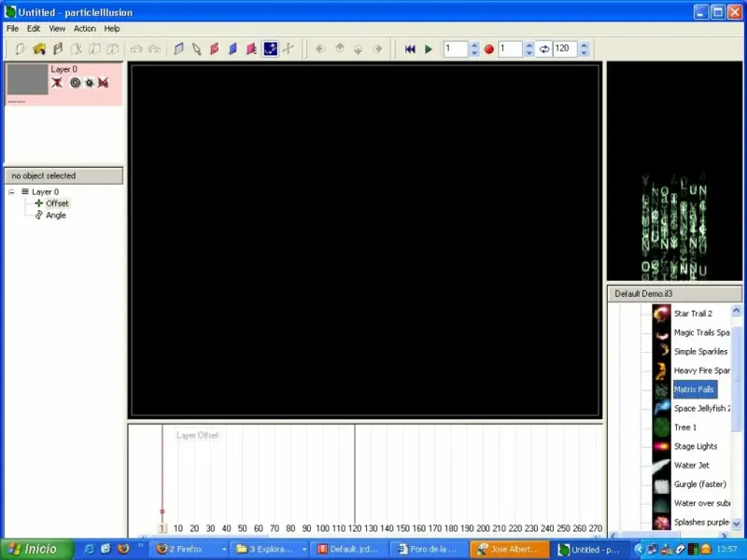The height and width of the screenshot is (560, 747).
Task: Choose the pink force tool icon
Action: [x=251, y=49]
